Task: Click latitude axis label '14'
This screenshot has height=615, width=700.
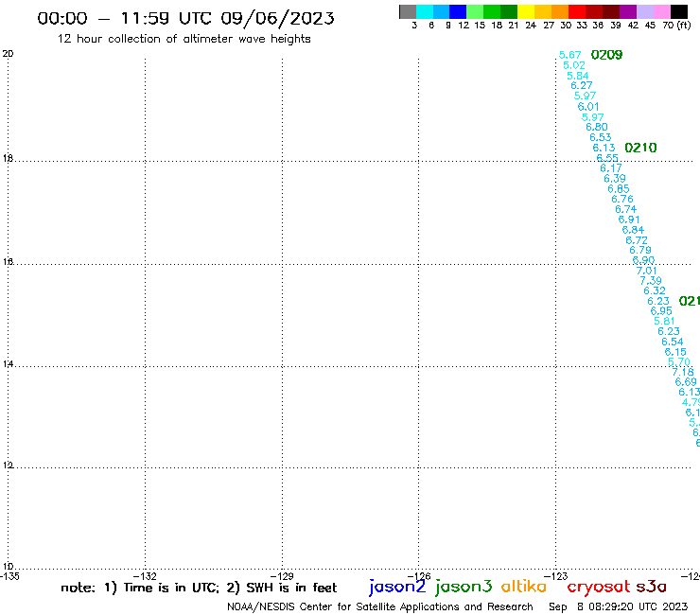Action: [x=8, y=364]
